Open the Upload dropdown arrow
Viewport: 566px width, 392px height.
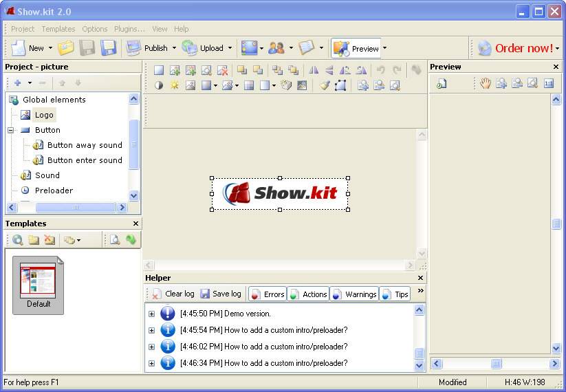point(230,48)
